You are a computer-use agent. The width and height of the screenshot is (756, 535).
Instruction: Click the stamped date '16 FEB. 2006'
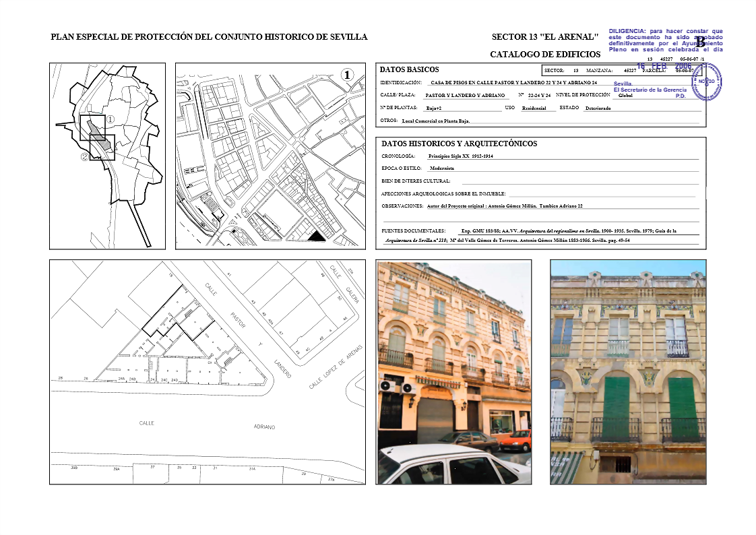click(x=664, y=66)
